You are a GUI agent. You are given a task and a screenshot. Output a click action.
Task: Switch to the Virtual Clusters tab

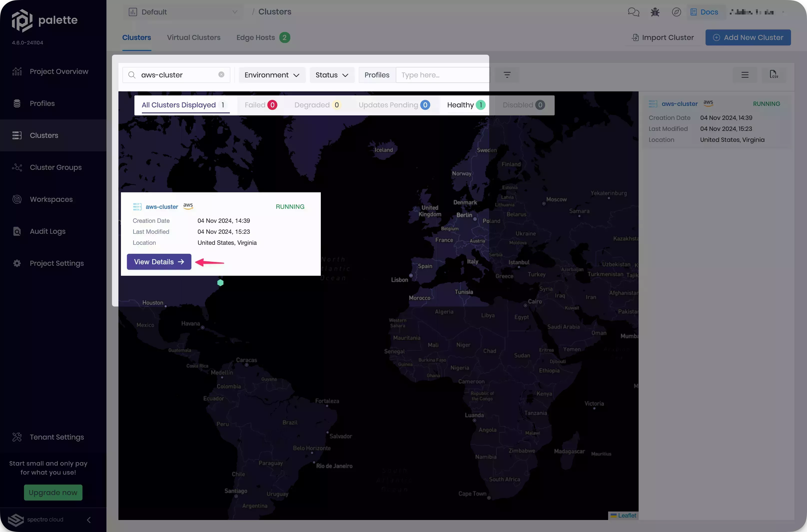[x=193, y=37]
